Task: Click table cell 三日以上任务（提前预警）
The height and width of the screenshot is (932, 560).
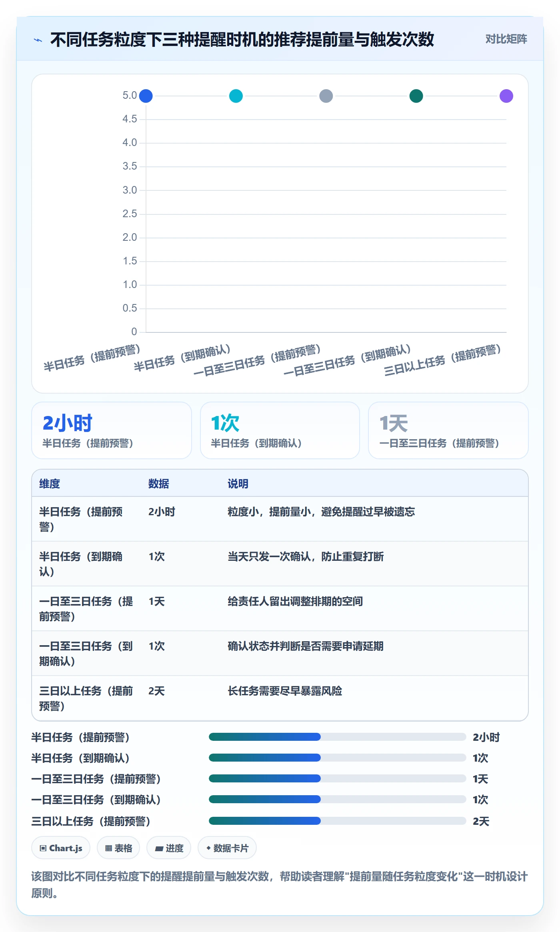Action: pyautogui.click(x=86, y=698)
